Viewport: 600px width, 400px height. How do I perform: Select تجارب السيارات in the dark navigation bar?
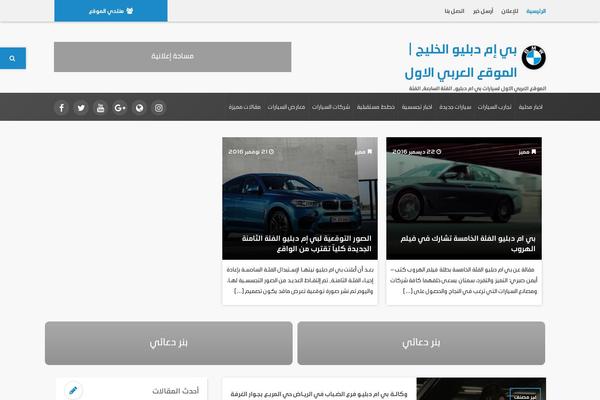pyautogui.click(x=494, y=107)
